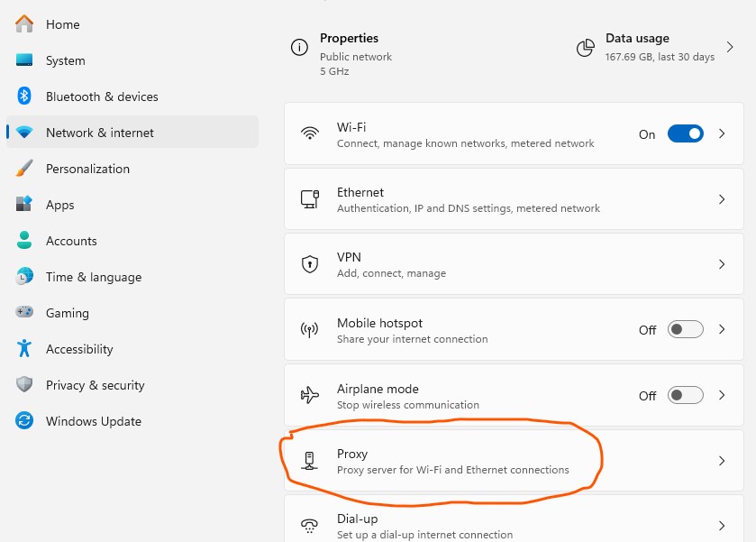
Task: Click 'Proxy server for Wi-Fi and Ethernet connections'
Action: 452,470
